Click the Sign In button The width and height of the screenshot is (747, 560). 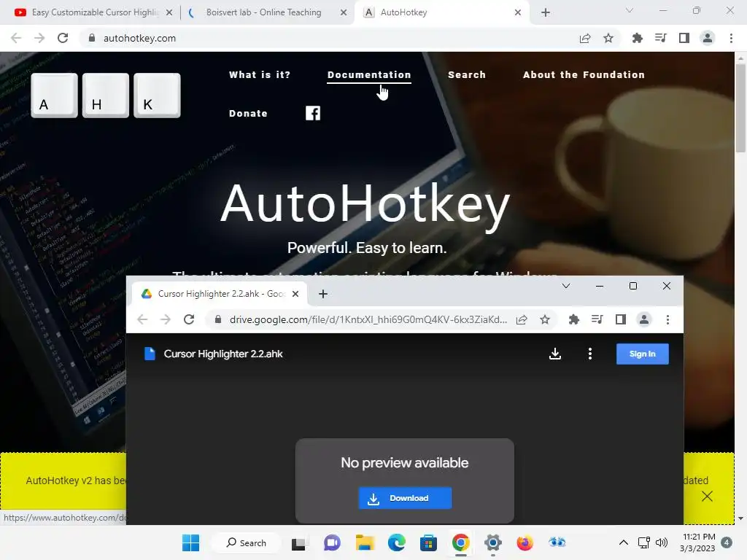click(x=642, y=354)
